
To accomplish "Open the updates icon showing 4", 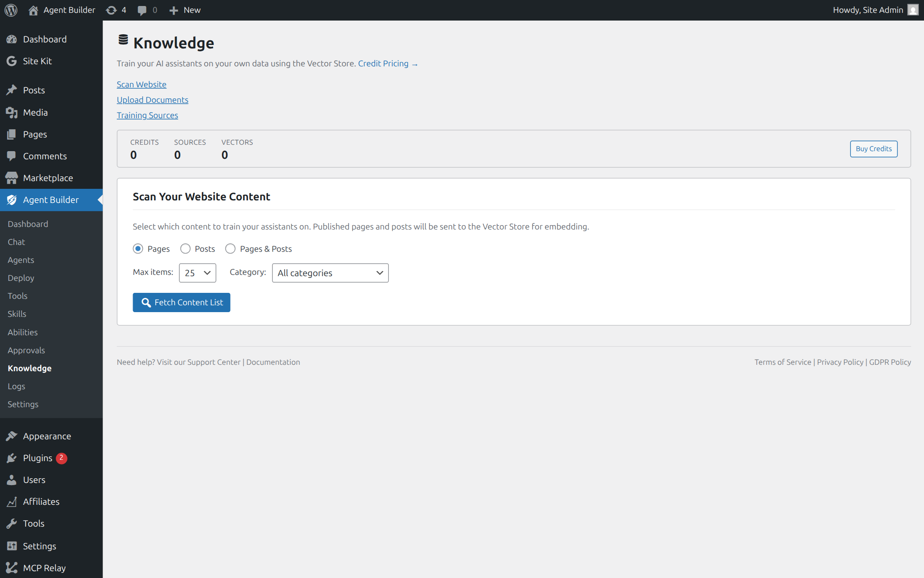I will coord(111,10).
